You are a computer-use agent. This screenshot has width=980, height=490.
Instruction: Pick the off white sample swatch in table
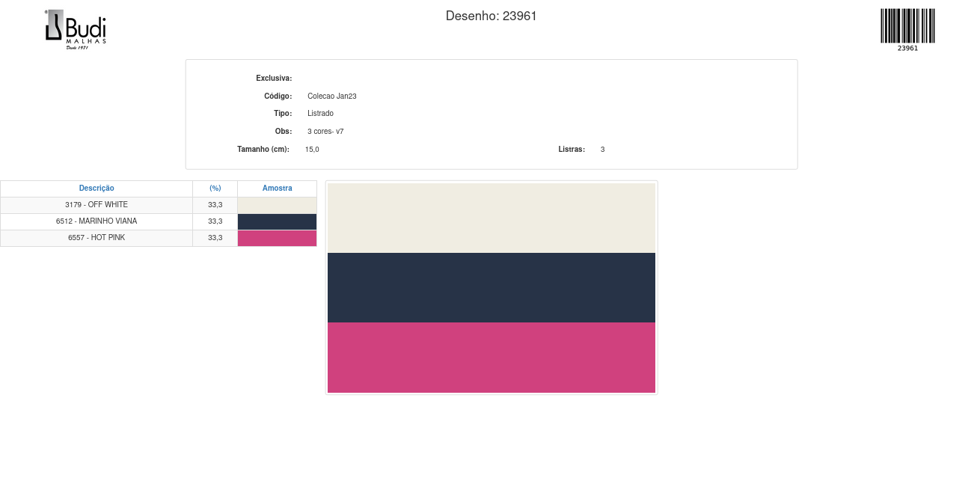[x=277, y=206]
